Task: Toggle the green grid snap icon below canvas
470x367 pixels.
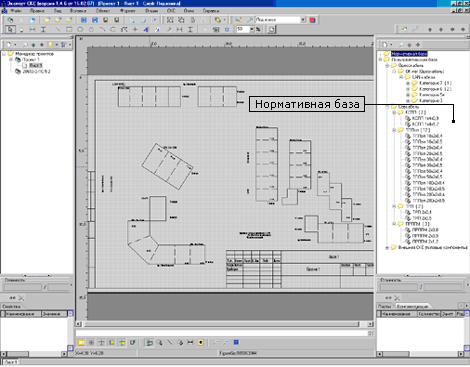Action: [101, 342]
